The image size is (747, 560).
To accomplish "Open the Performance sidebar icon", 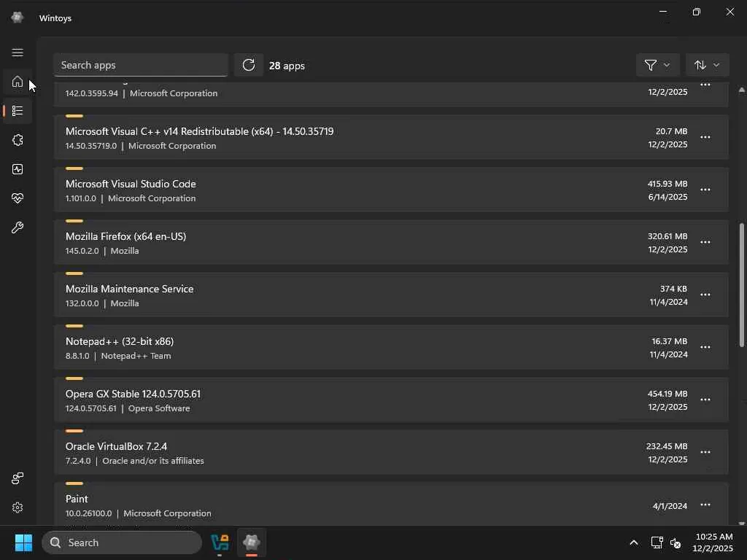I will [18, 169].
